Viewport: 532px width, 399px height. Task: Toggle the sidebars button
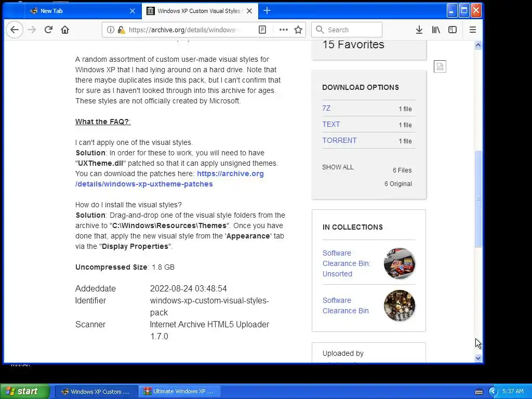coord(453,30)
